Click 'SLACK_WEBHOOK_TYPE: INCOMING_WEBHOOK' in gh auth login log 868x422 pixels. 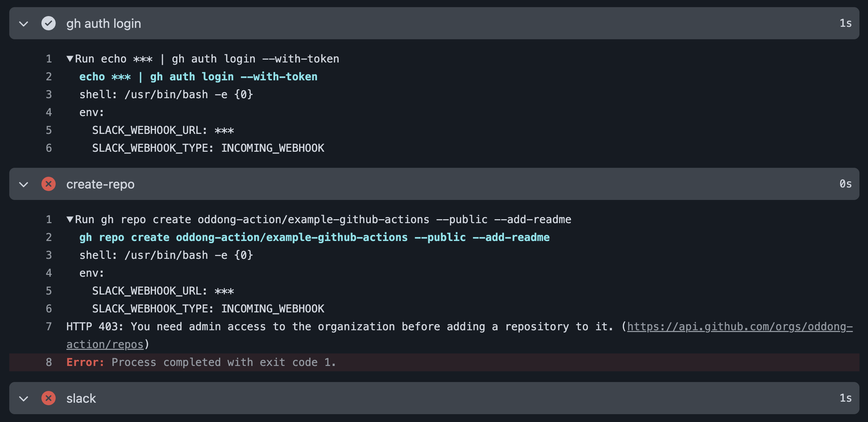[208, 148]
